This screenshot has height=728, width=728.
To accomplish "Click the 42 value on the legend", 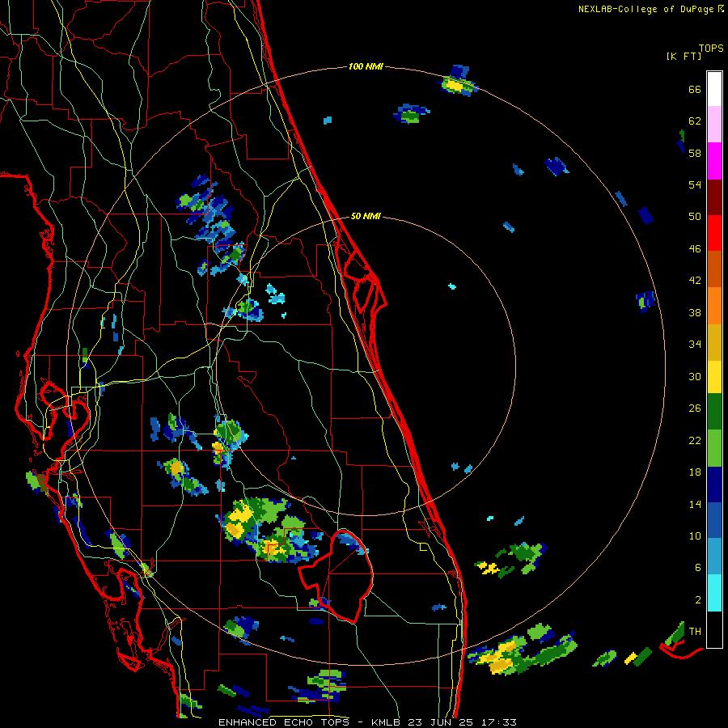I will (x=695, y=281).
